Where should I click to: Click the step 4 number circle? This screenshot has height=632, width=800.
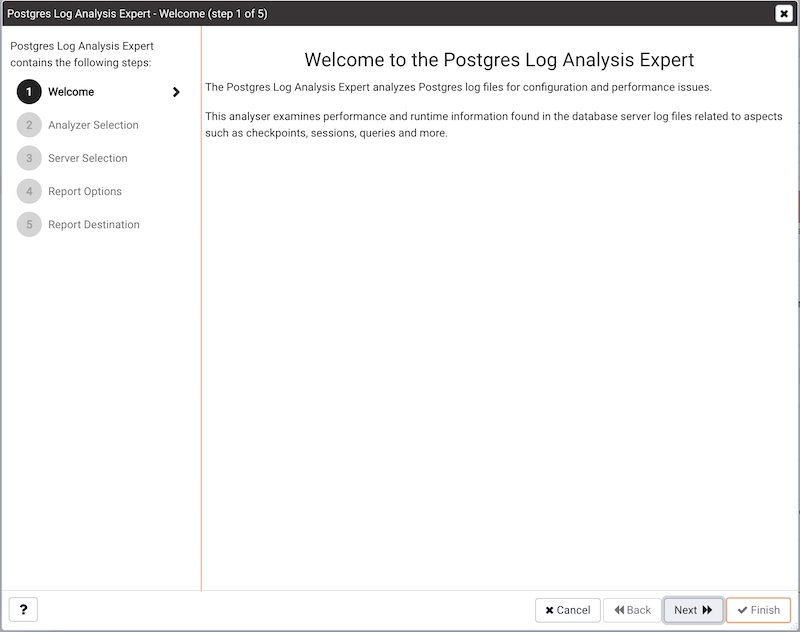click(x=29, y=191)
